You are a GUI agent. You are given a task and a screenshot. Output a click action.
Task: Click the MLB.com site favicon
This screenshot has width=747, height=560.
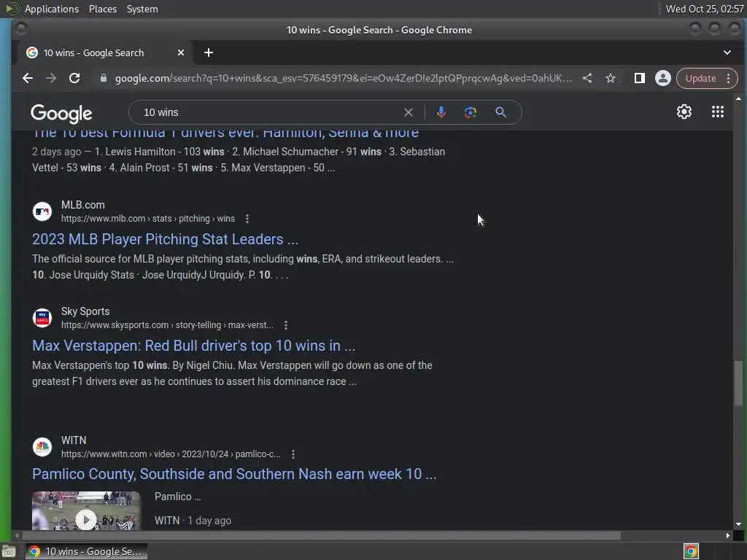[x=42, y=211]
